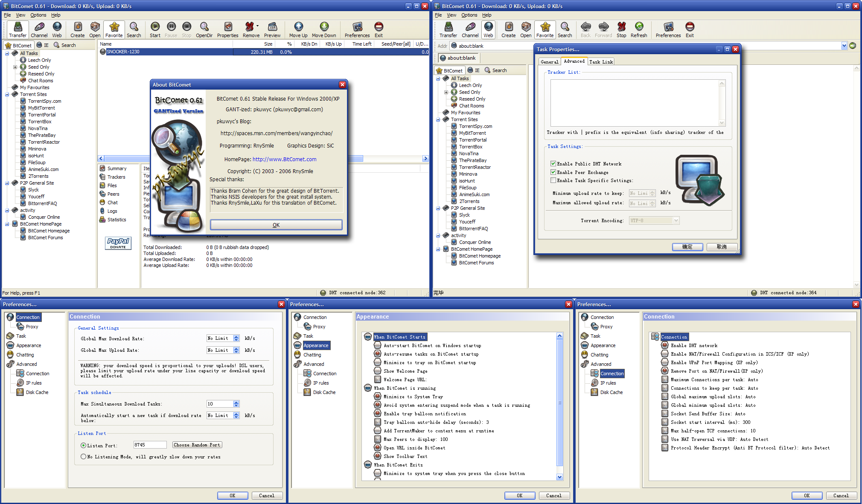Click OK in About BitComet dialog

click(276, 225)
